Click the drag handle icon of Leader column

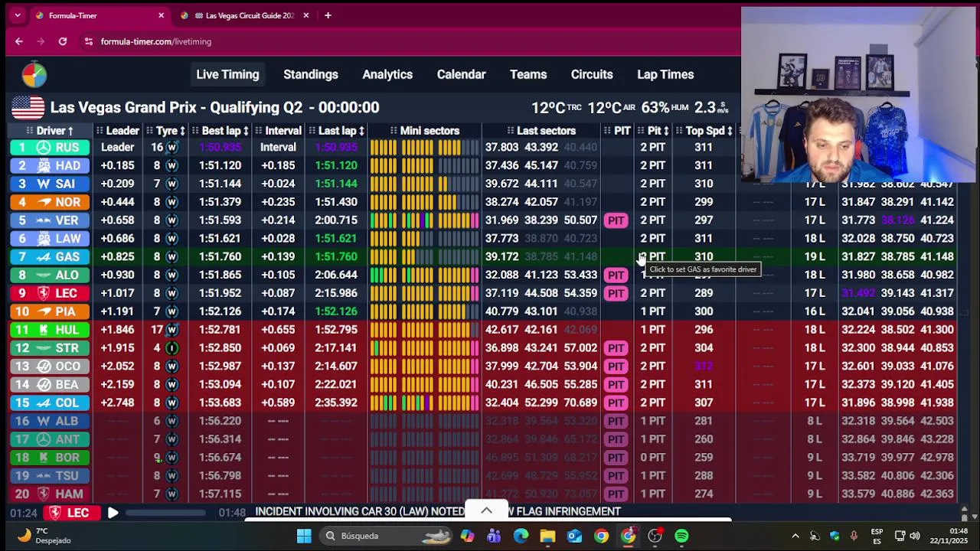[x=100, y=131]
